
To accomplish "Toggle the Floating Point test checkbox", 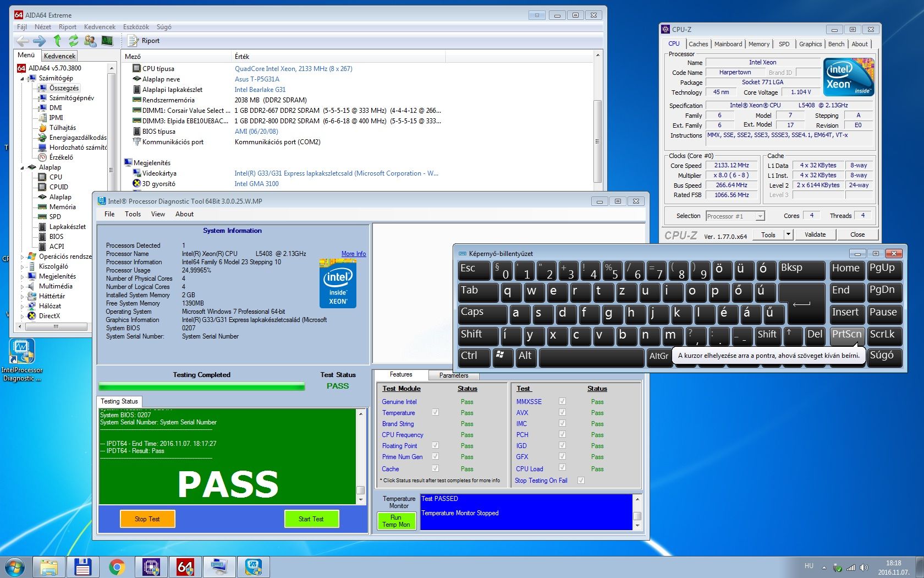I will [x=436, y=445].
